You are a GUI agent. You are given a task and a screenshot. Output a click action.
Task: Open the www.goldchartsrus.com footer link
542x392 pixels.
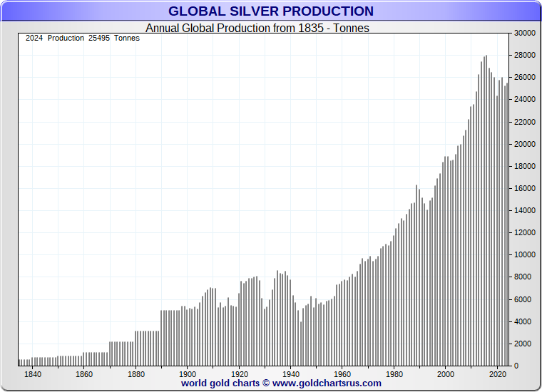(x=327, y=383)
